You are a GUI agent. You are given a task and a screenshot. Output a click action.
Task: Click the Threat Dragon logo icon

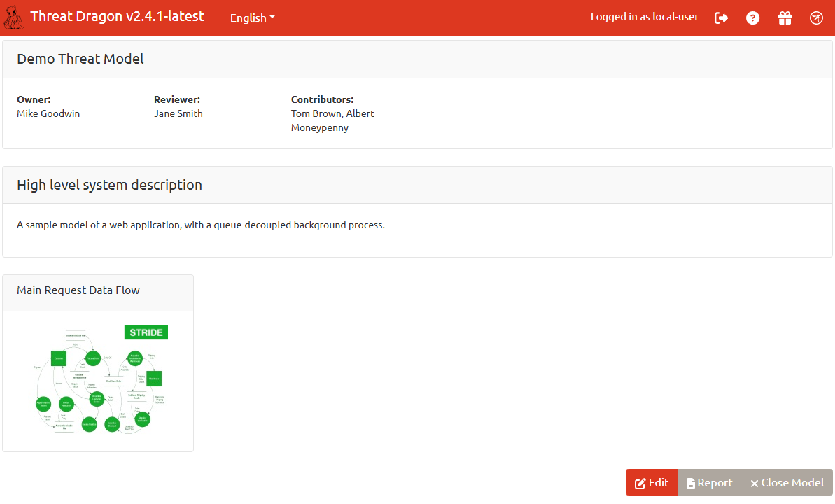point(13,17)
